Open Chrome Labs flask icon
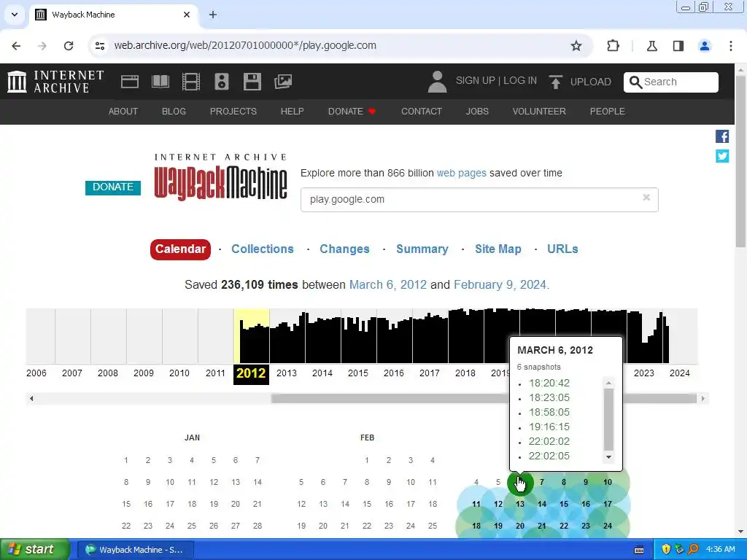 (x=651, y=46)
